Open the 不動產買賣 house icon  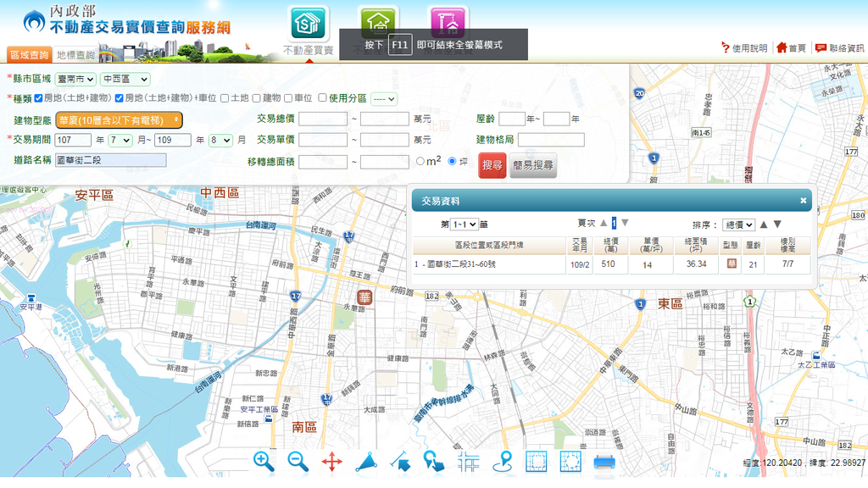pyautogui.click(x=309, y=23)
